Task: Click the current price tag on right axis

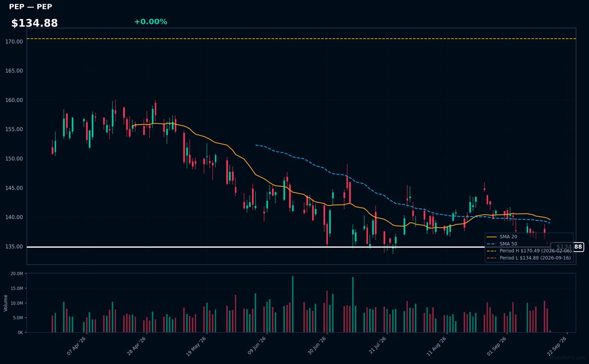Action: 567,247
